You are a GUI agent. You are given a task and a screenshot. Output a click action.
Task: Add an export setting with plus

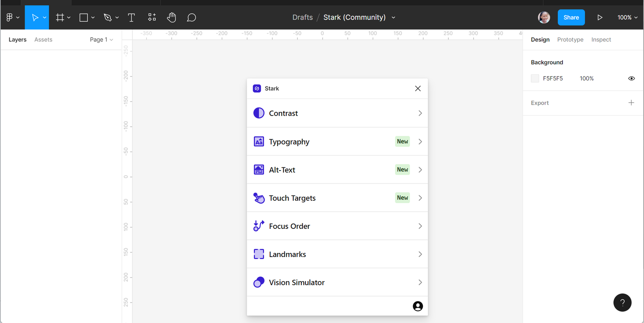[x=632, y=103]
